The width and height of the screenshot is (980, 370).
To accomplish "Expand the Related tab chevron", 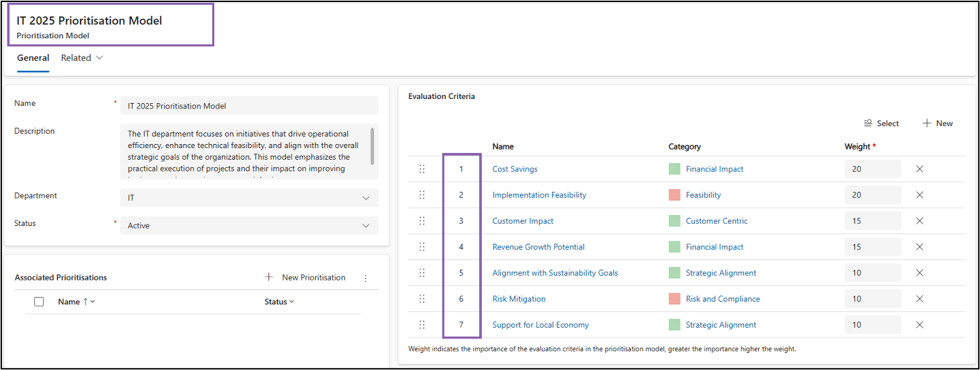I will pos(100,58).
